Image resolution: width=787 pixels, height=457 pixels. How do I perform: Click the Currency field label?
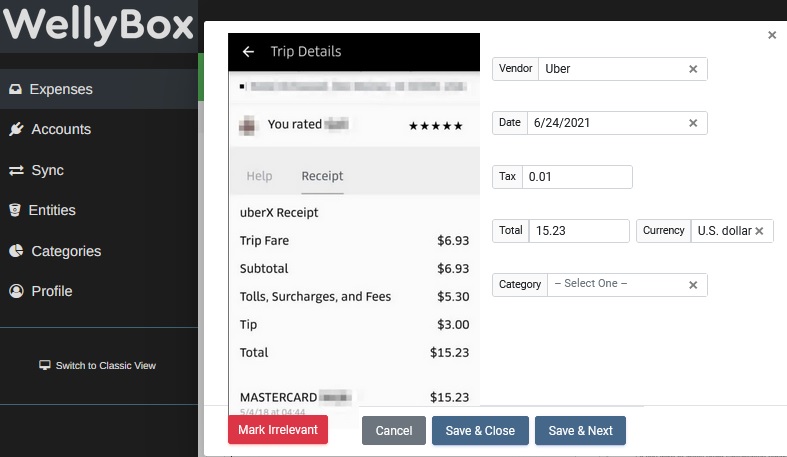point(664,231)
